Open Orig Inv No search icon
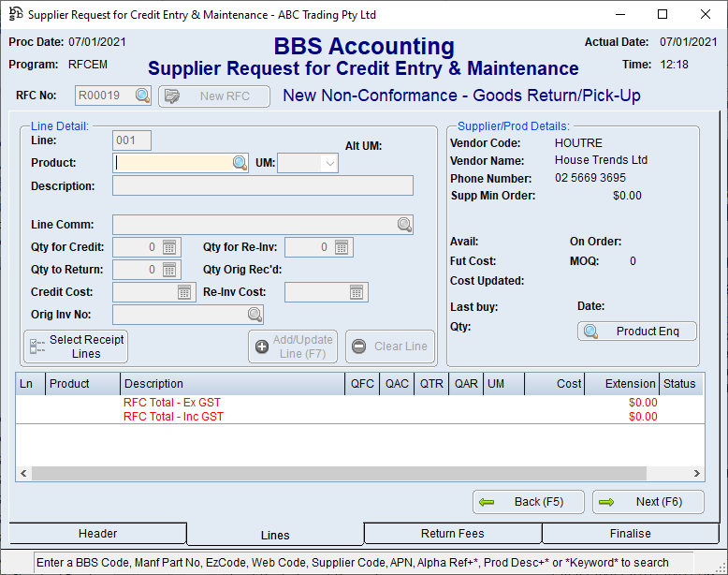This screenshot has width=728, height=575. pyautogui.click(x=255, y=315)
